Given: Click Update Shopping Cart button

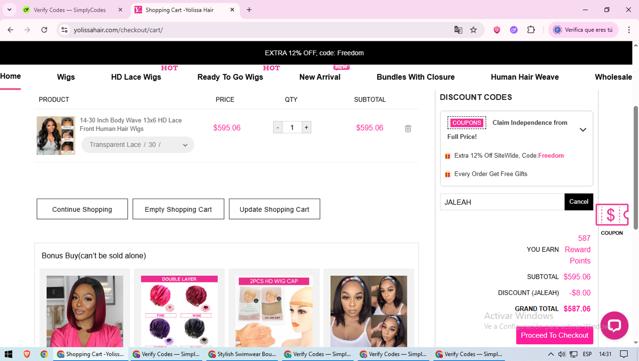Looking at the screenshot, I should pyautogui.click(x=274, y=209).
